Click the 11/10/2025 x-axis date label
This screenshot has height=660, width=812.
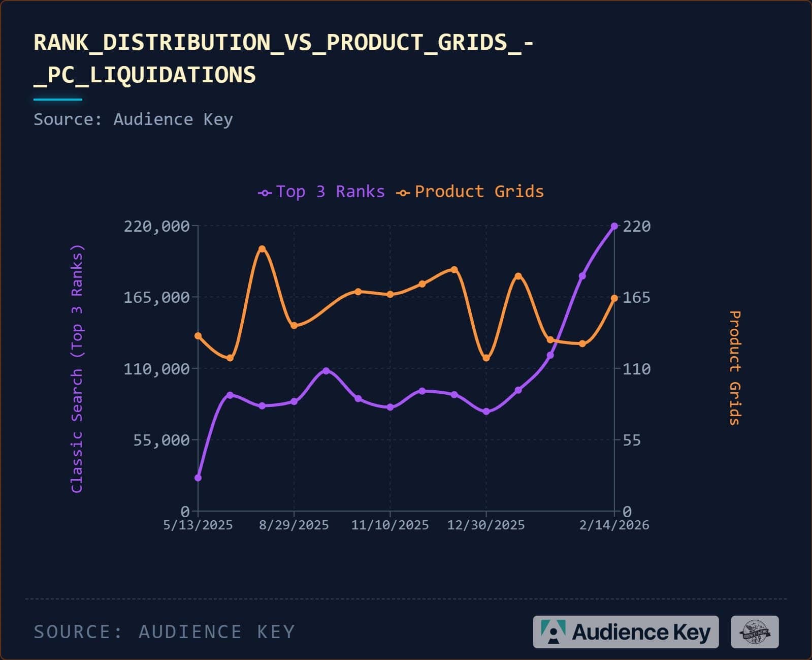click(x=390, y=525)
